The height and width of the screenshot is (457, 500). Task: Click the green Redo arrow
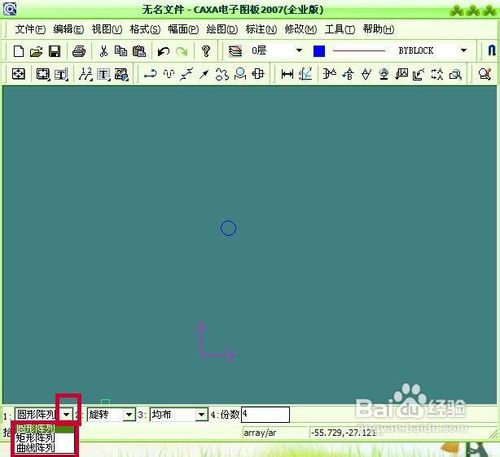point(182,51)
